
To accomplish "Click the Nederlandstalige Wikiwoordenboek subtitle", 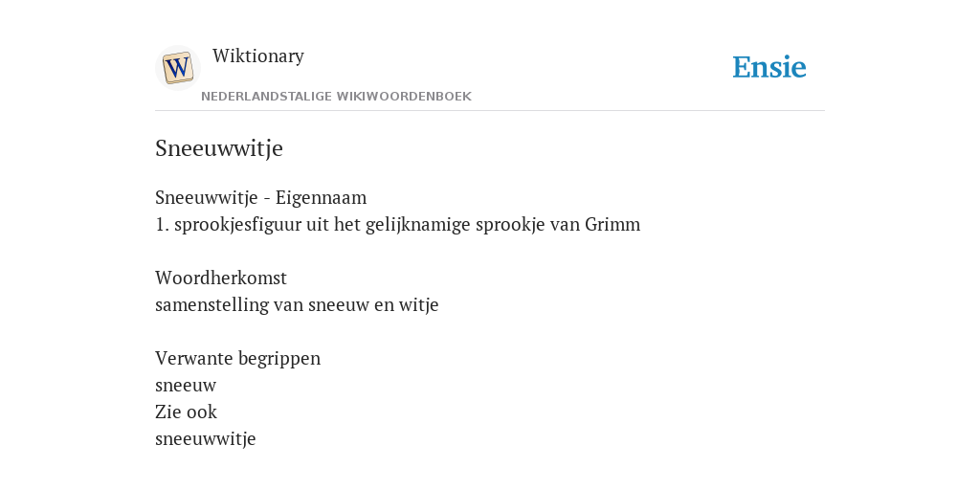I will (x=336, y=97).
